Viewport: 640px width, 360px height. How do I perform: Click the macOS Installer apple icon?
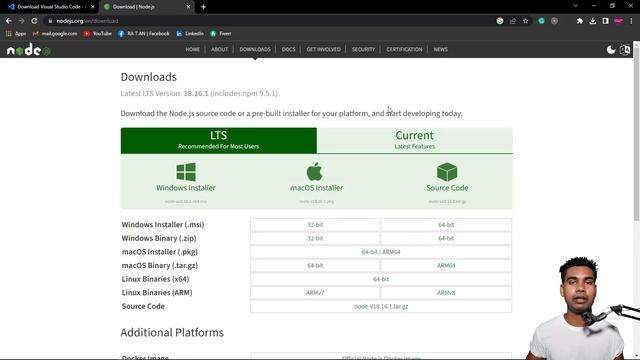[315, 171]
